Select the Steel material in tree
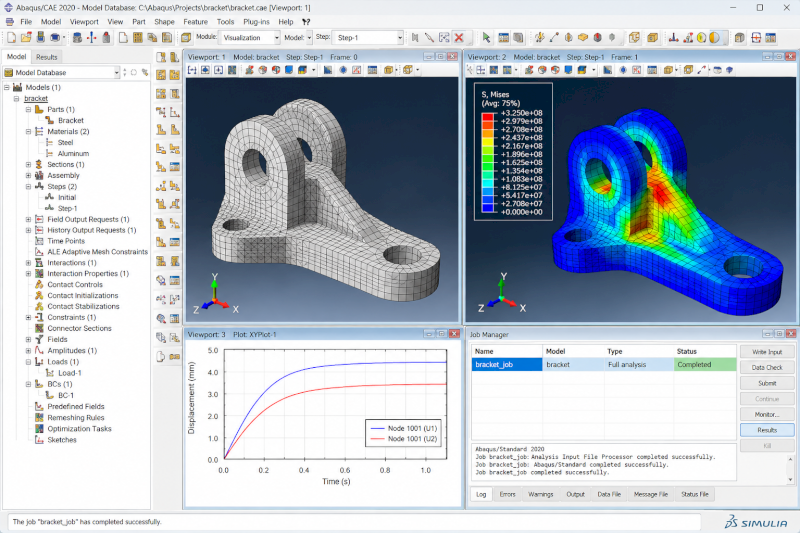This screenshot has width=800, height=533. [65, 142]
